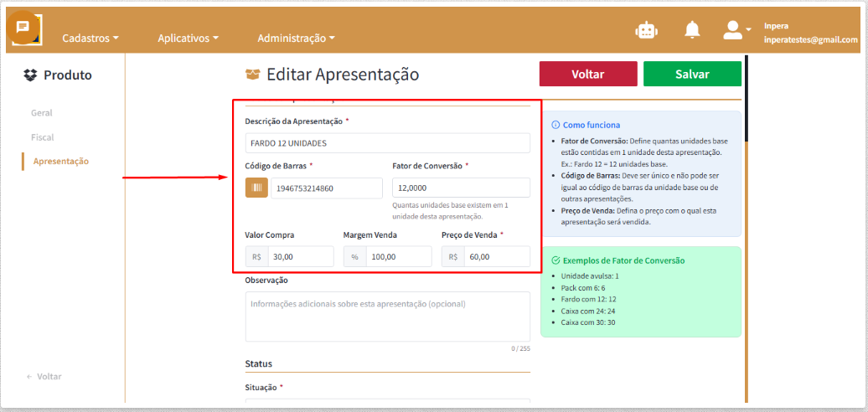Open the Geral section
The height and width of the screenshot is (412, 868).
tap(42, 113)
